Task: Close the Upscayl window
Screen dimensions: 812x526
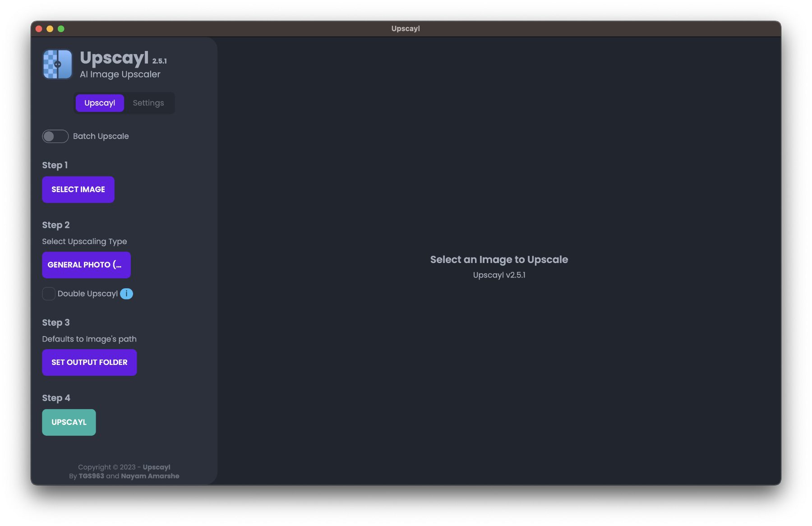Action: 39,29
